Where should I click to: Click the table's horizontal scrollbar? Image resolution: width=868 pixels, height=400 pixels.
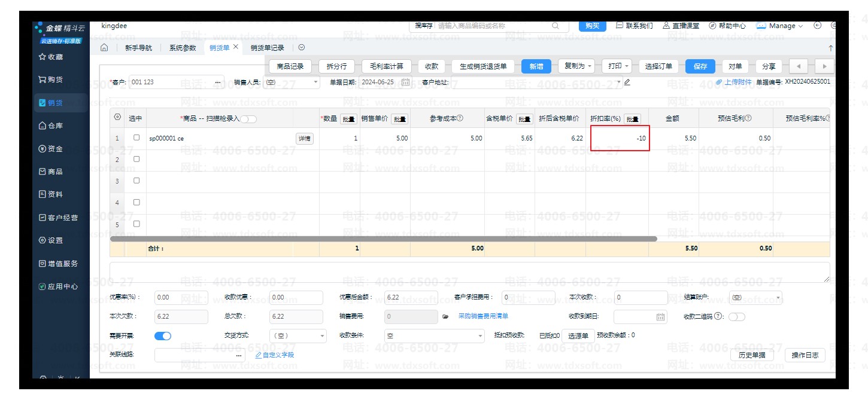coord(383,239)
